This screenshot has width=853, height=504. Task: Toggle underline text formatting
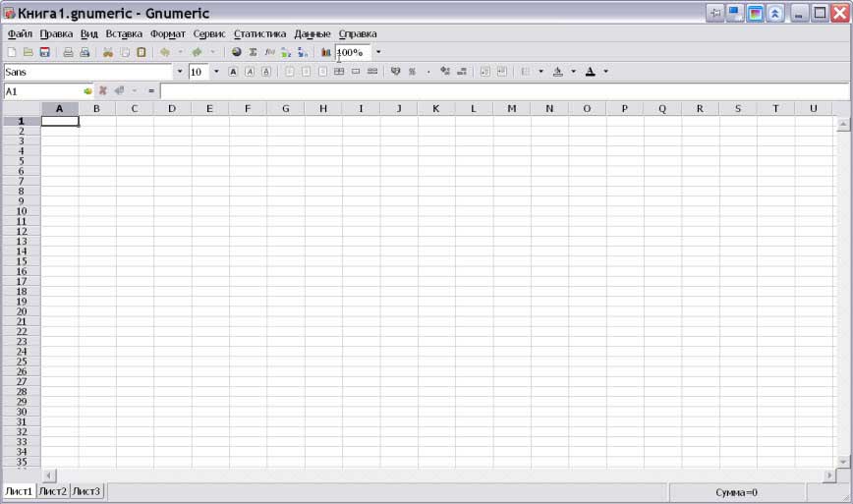tap(266, 72)
